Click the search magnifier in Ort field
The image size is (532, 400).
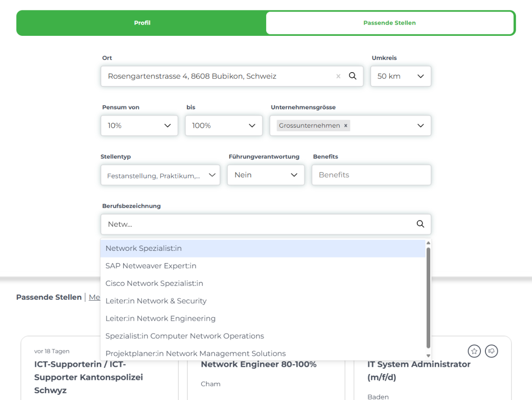[x=353, y=76]
